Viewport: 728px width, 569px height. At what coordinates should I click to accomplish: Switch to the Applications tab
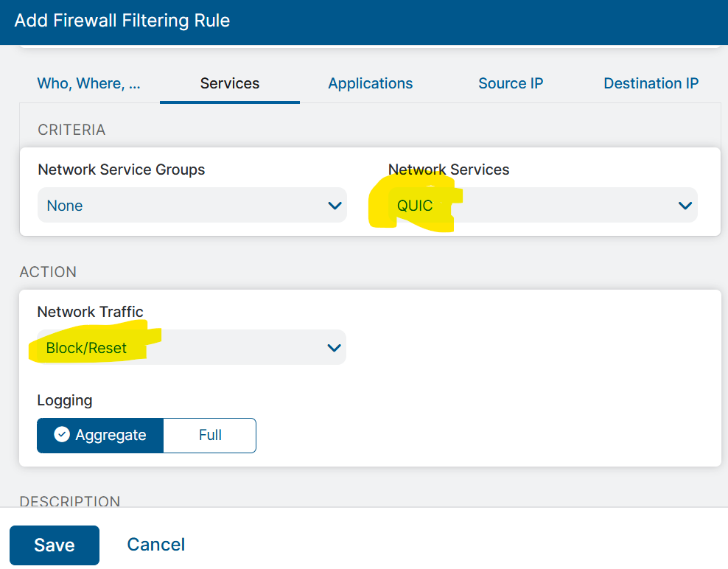[371, 83]
